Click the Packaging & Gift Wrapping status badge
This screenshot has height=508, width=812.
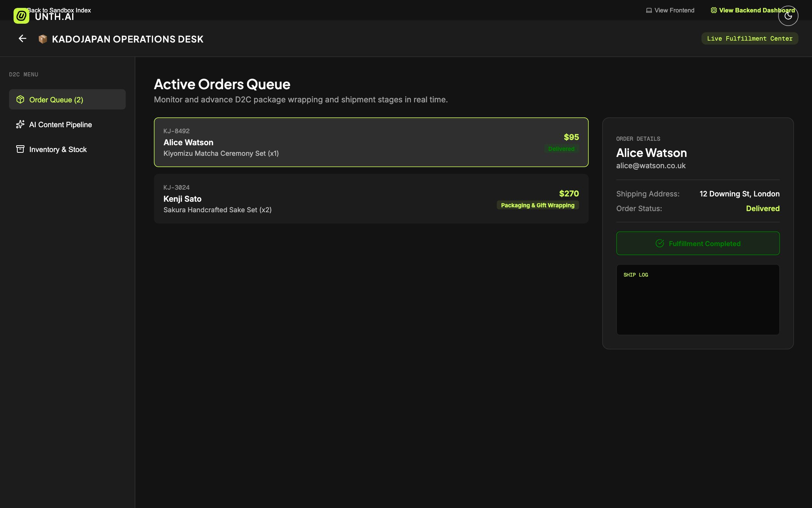538,205
